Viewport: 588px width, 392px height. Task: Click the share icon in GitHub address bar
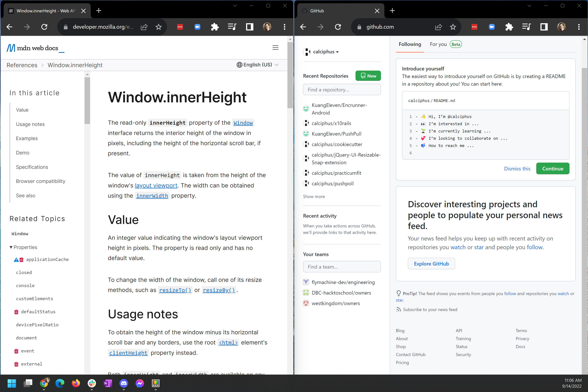pyautogui.click(x=438, y=27)
